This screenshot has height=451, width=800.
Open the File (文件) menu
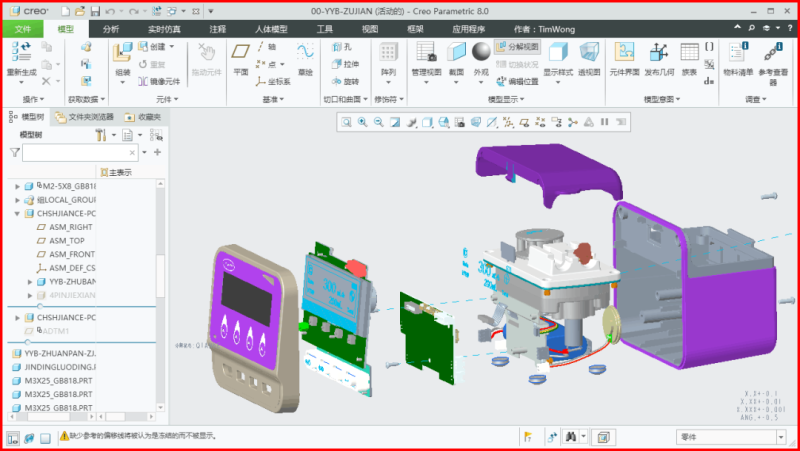click(23, 29)
